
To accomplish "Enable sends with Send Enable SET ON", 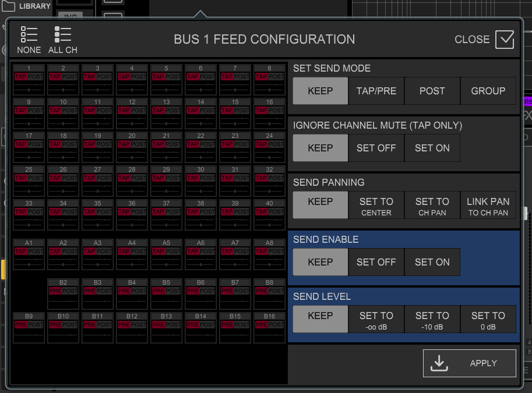I will (x=432, y=262).
